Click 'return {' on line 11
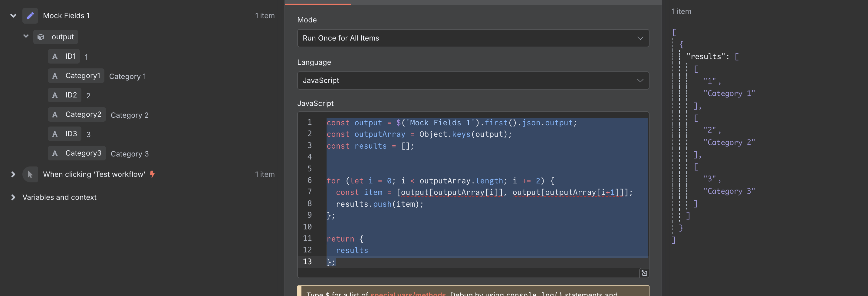The image size is (868, 296). coord(345,239)
